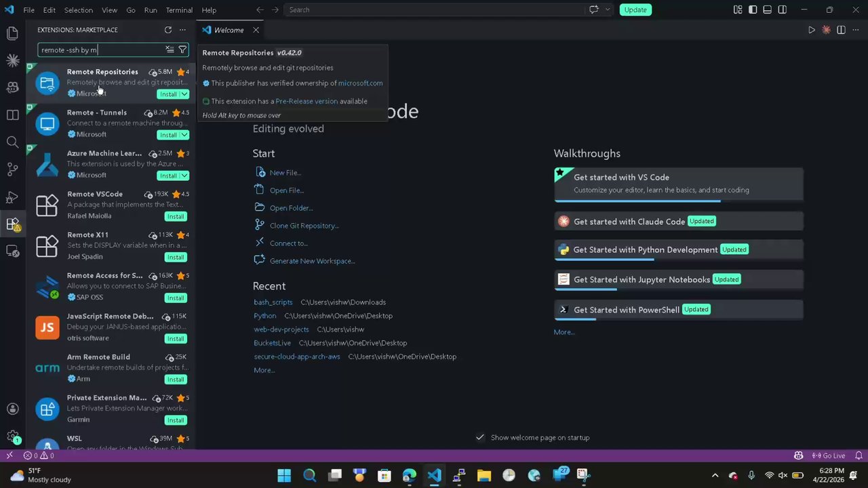Click the weather widget on taskbar
The image size is (868, 488).
point(41,475)
